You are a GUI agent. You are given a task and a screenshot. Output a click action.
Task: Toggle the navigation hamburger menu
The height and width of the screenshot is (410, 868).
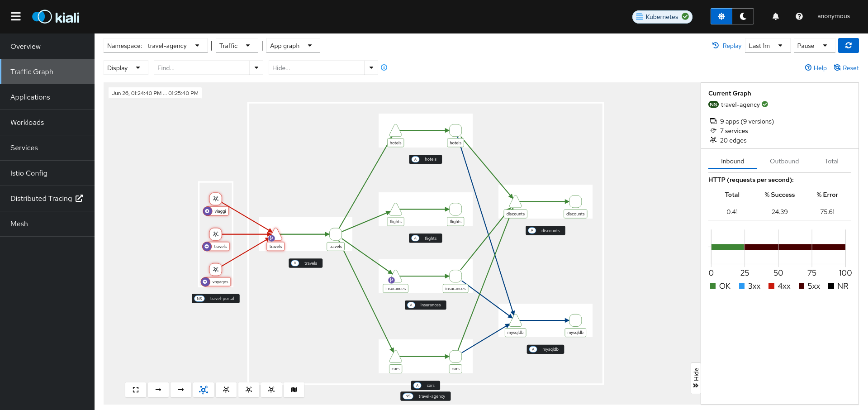coord(15,16)
